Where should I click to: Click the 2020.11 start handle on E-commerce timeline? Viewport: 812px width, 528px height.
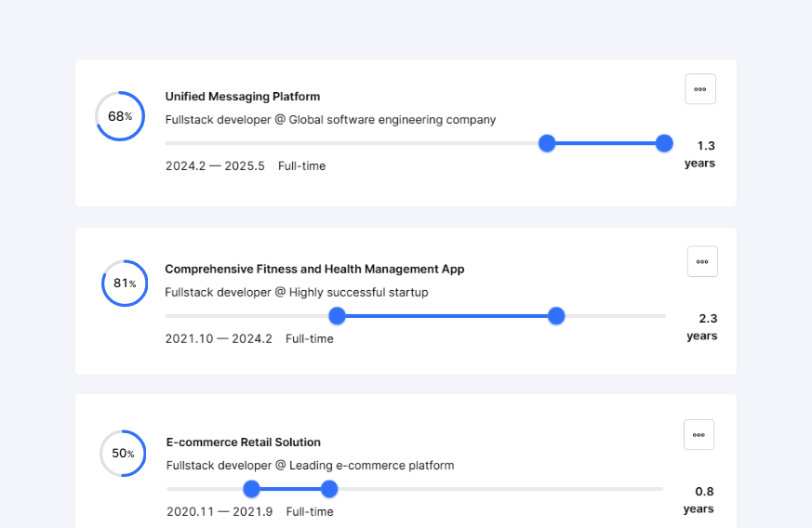pyautogui.click(x=251, y=489)
